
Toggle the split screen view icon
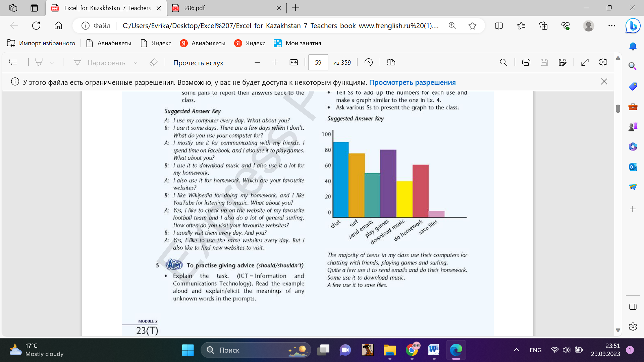pos(499,26)
